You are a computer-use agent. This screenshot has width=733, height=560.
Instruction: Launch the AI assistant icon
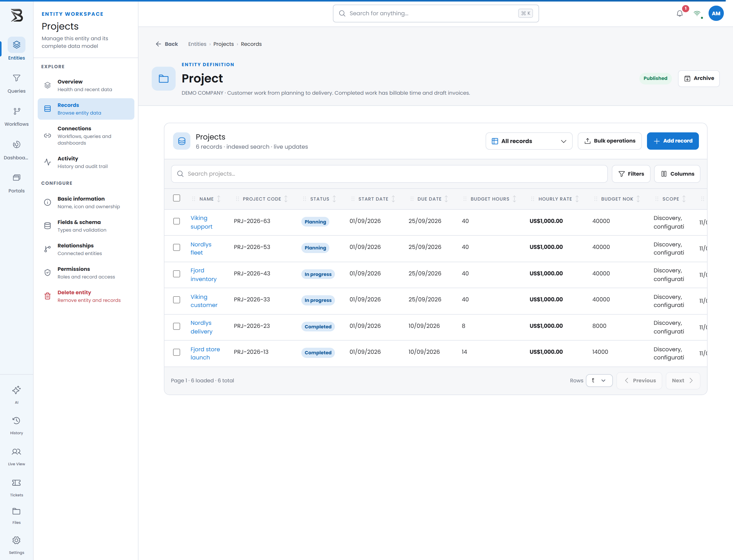point(16,390)
